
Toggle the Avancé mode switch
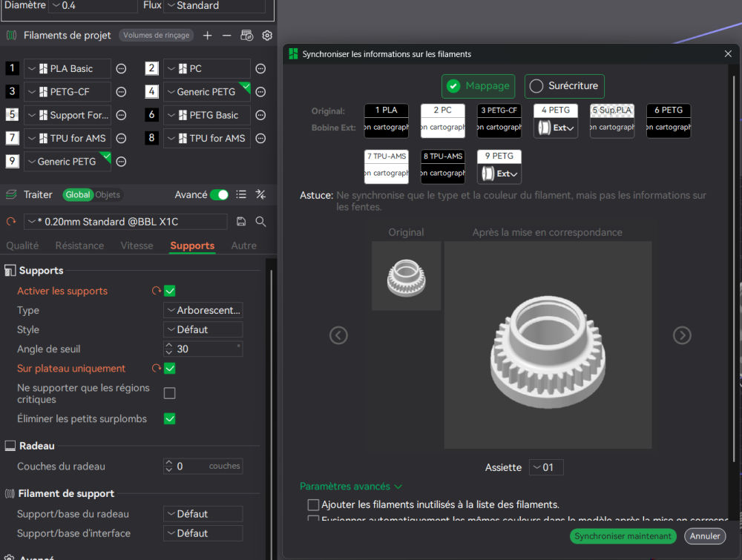(x=219, y=194)
